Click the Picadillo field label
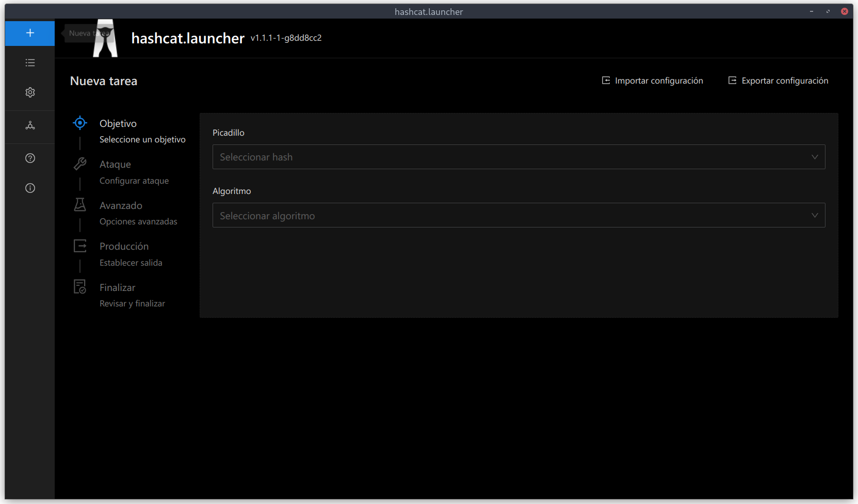 tap(229, 133)
